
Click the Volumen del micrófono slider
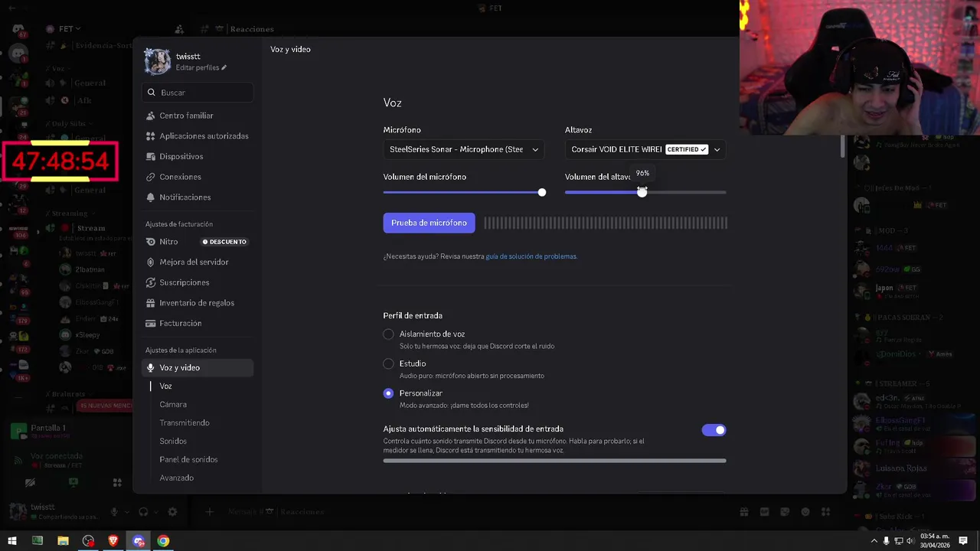coord(465,192)
